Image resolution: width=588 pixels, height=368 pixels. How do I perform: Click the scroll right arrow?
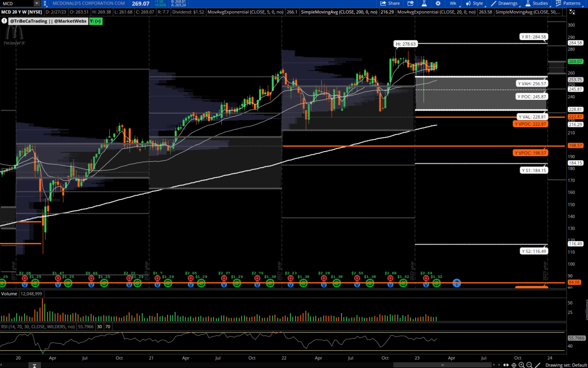click(x=499, y=365)
